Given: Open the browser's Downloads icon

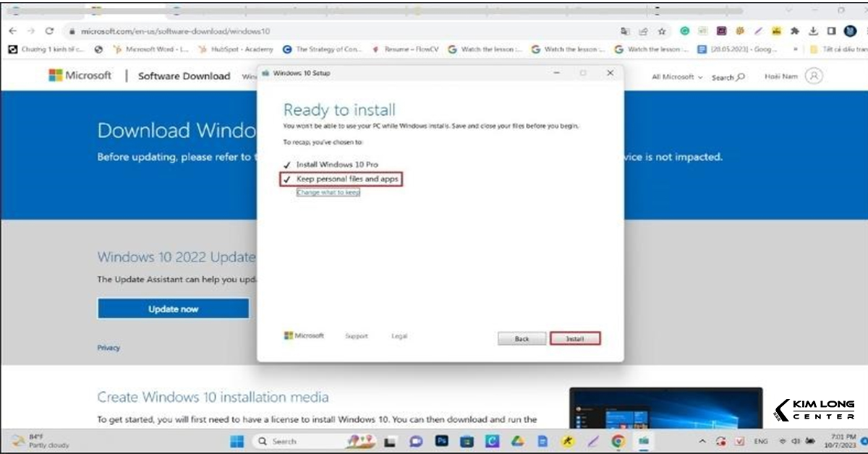Looking at the screenshot, I should click(812, 32).
